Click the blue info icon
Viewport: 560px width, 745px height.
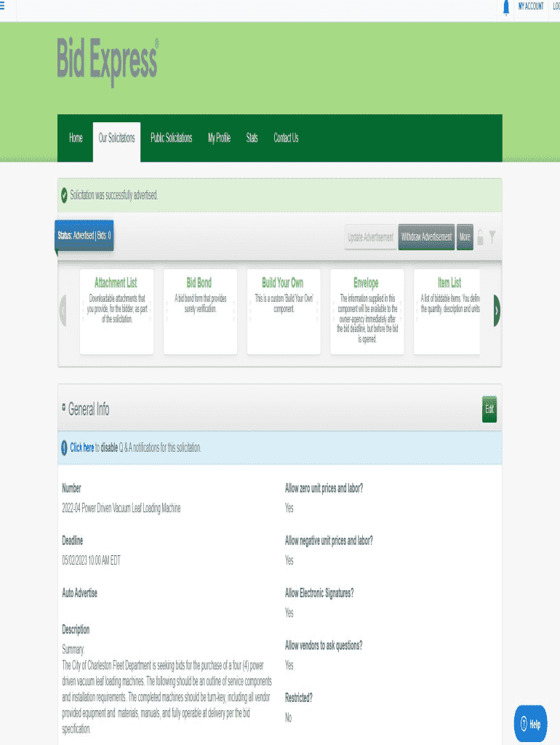click(x=64, y=447)
